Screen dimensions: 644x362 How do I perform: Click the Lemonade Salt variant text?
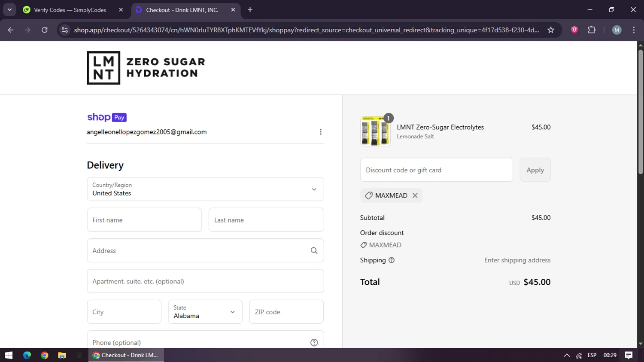(x=416, y=137)
